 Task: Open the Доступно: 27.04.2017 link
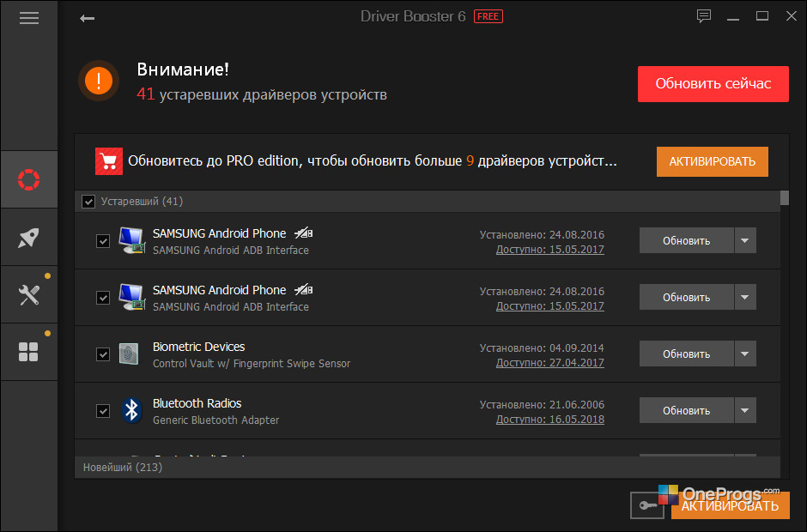(549, 363)
